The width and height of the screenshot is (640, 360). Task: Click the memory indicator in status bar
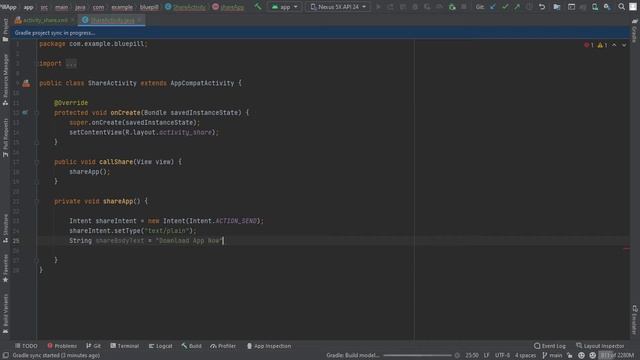[617, 356]
